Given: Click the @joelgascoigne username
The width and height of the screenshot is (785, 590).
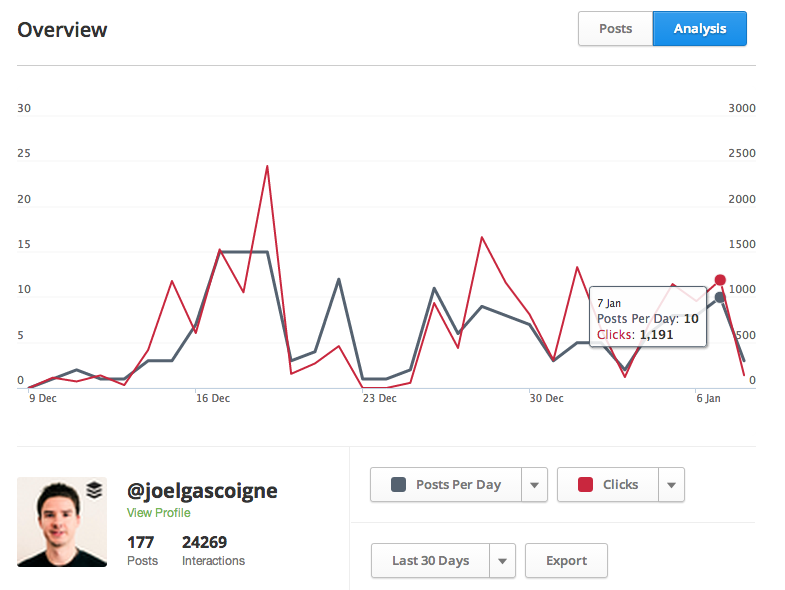Looking at the screenshot, I should 202,490.
